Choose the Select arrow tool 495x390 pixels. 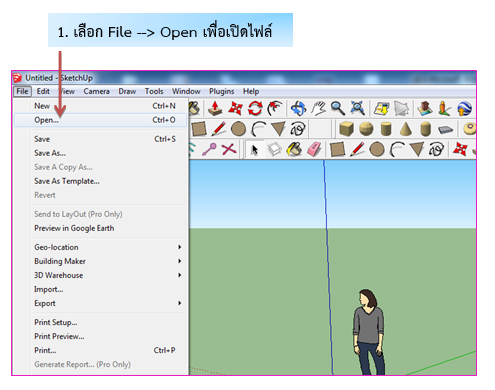[255, 150]
